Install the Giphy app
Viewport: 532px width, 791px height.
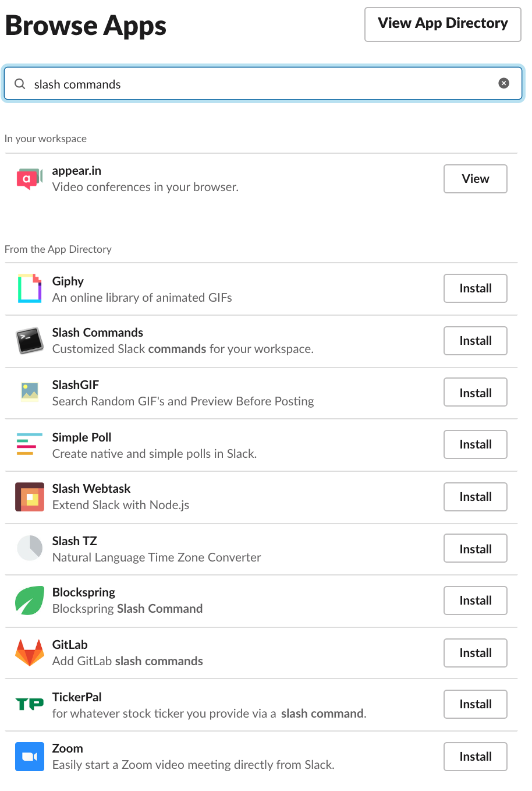click(x=475, y=288)
